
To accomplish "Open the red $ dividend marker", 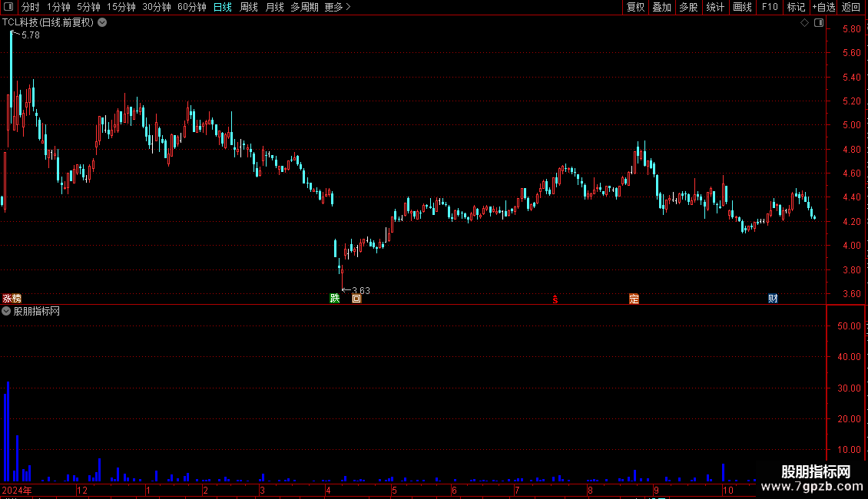I will [555, 299].
